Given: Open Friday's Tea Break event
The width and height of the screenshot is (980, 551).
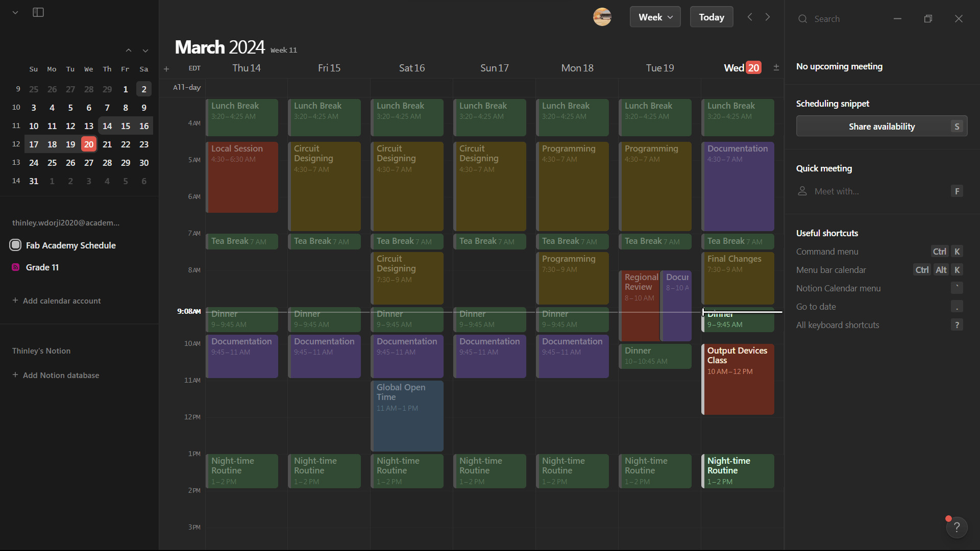Looking at the screenshot, I should tap(325, 241).
